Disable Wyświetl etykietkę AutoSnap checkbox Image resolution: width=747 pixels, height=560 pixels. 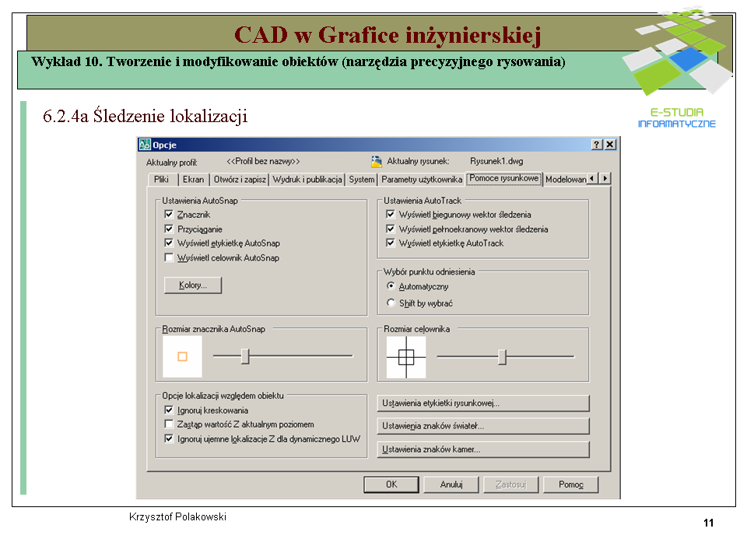[x=169, y=243]
